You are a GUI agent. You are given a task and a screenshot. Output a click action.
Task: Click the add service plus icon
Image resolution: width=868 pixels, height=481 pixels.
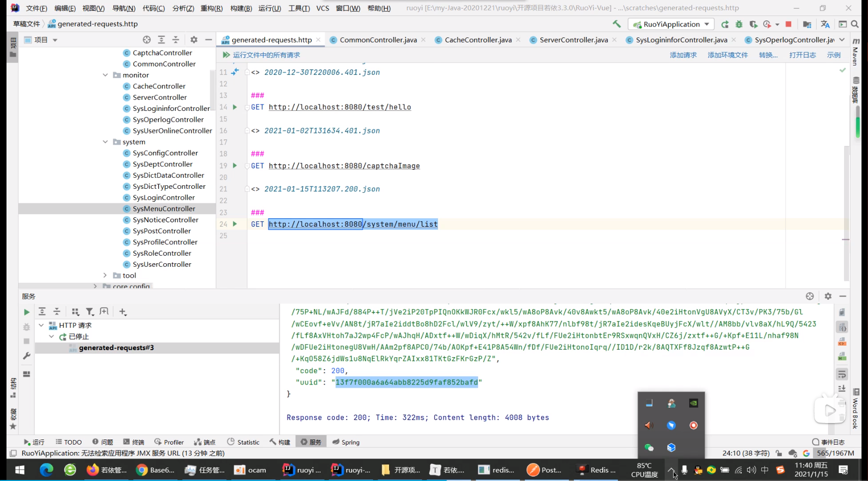[123, 312]
